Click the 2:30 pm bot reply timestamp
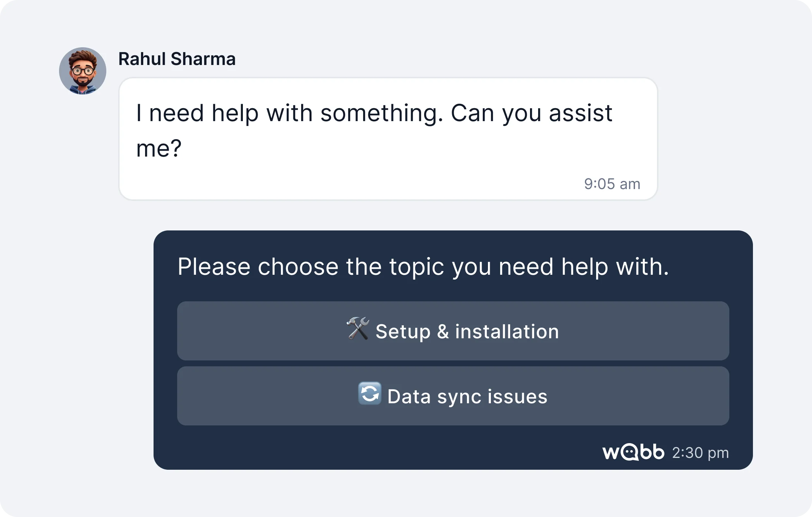This screenshot has height=517, width=812. click(700, 453)
